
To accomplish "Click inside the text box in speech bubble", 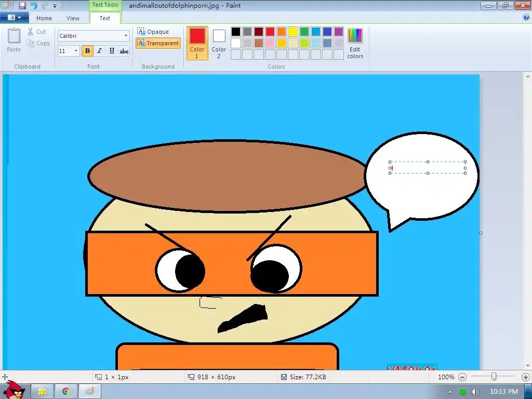I will click(x=428, y=168).
